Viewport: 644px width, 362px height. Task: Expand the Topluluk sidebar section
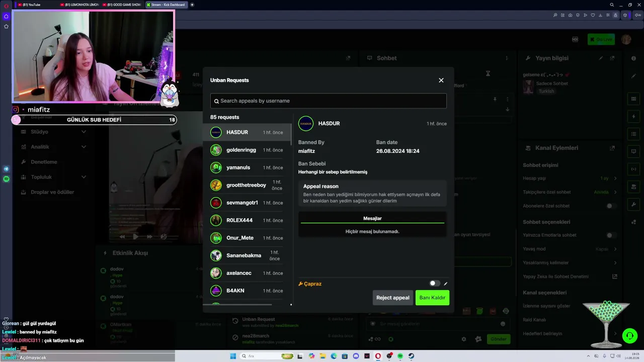(53, 177)
